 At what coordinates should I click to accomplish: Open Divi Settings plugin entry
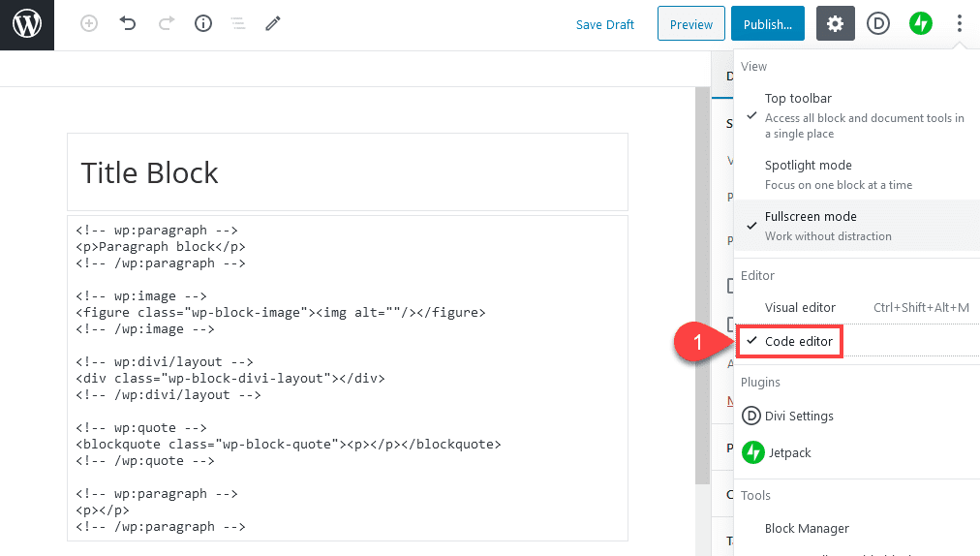(798, 417)
